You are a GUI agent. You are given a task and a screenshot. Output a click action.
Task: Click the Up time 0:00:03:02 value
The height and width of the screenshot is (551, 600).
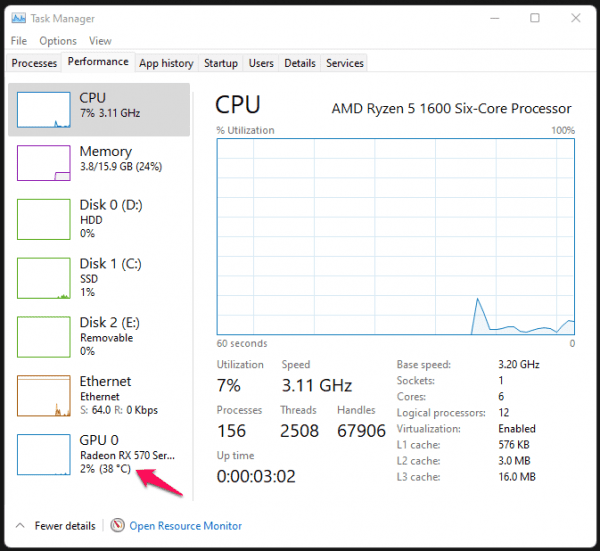pyautogui.click(x=256, y=476)
